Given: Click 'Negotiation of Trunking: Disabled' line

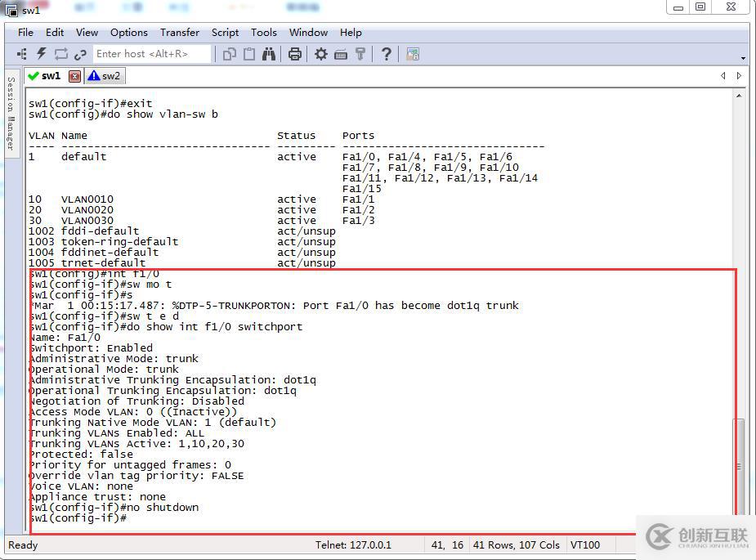Looking at the screenshot, I should coord(137,401).
